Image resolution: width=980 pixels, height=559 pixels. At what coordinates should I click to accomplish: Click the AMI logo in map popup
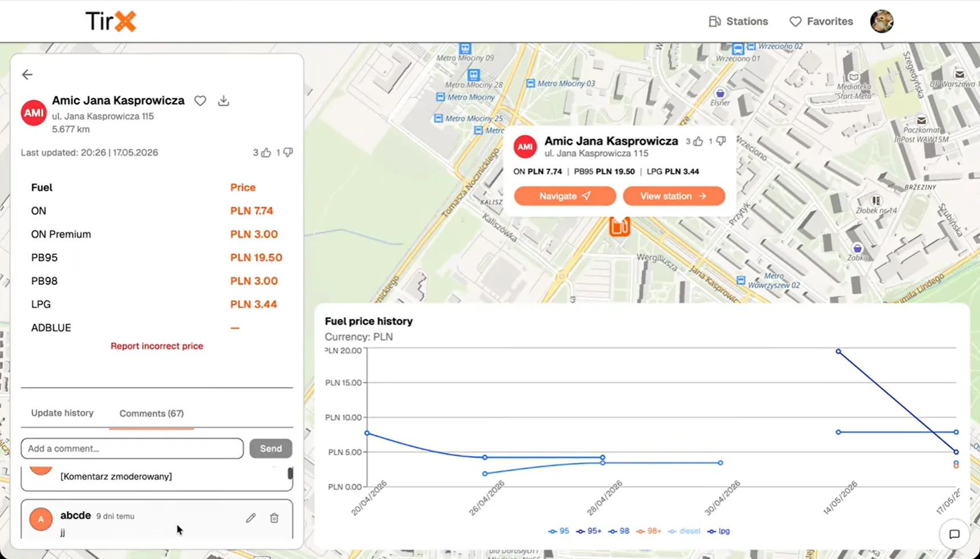click(x=525, y=147)
